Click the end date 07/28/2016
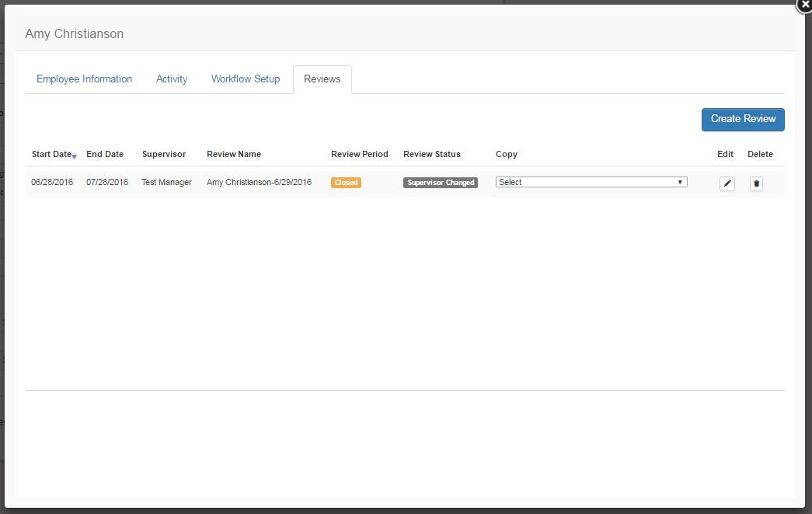This screenshot has width=812, height=514. (107, 182)
